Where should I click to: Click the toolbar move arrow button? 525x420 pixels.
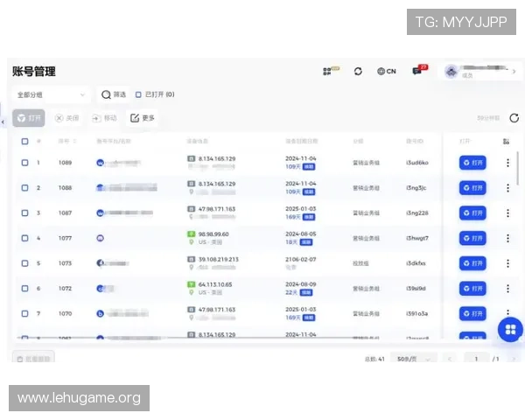[x=104, y=118]
